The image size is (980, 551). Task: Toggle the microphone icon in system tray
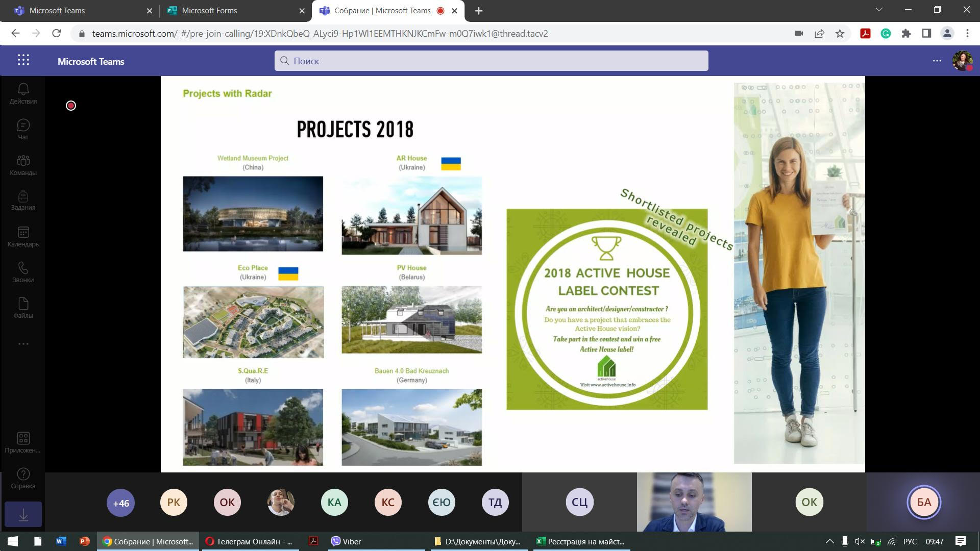[x=845, y=541]
